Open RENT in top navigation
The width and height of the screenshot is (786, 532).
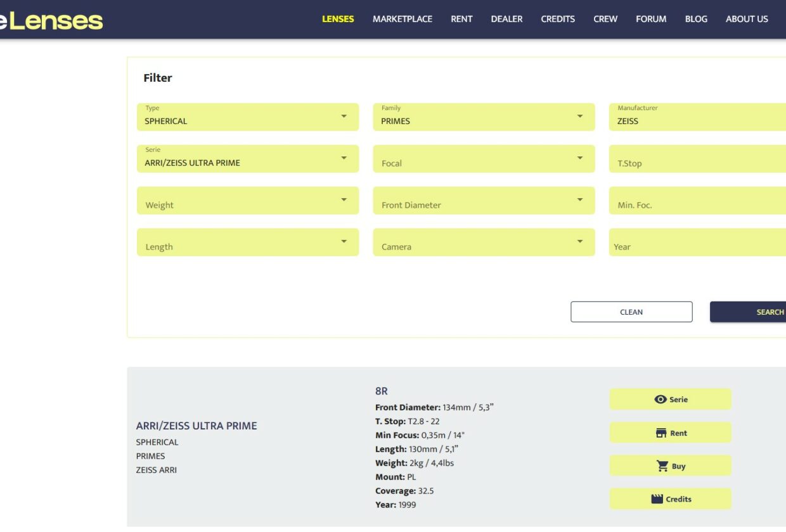pyautogui.click(x=461, y=19)
